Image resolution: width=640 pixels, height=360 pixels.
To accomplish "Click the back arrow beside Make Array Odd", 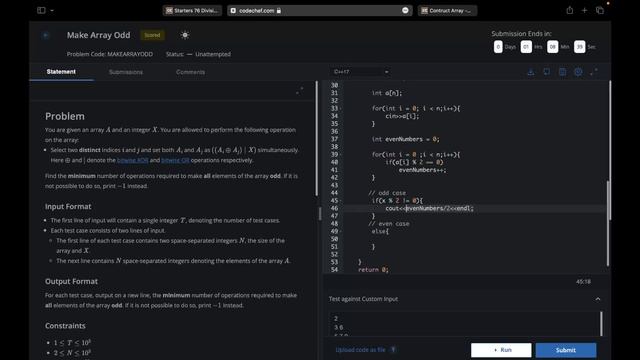I will coord(45,36).
